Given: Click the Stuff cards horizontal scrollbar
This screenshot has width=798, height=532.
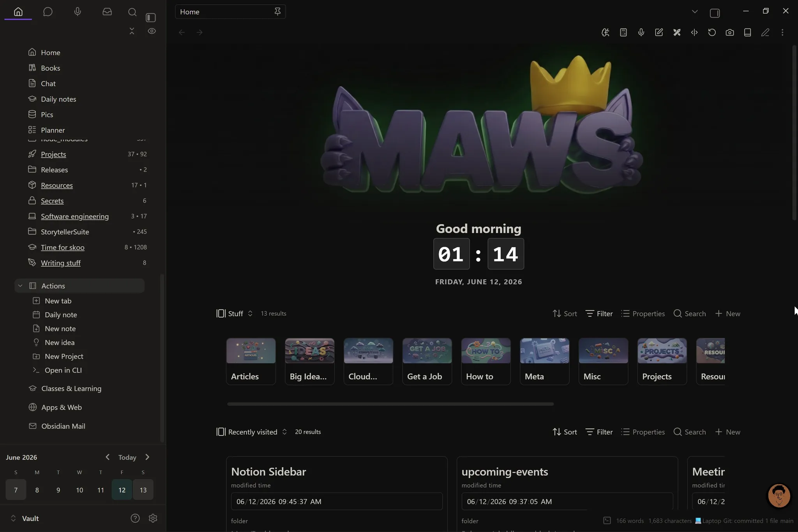Looking at the screenshot, I should point(390,404).
